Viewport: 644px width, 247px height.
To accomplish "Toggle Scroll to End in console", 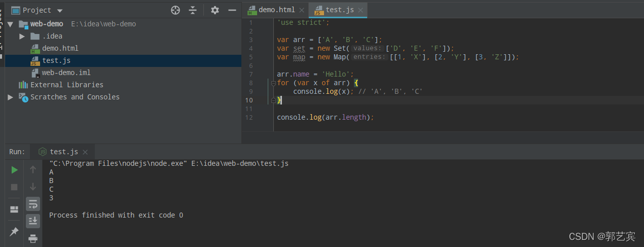I will [x=33, y=221].
